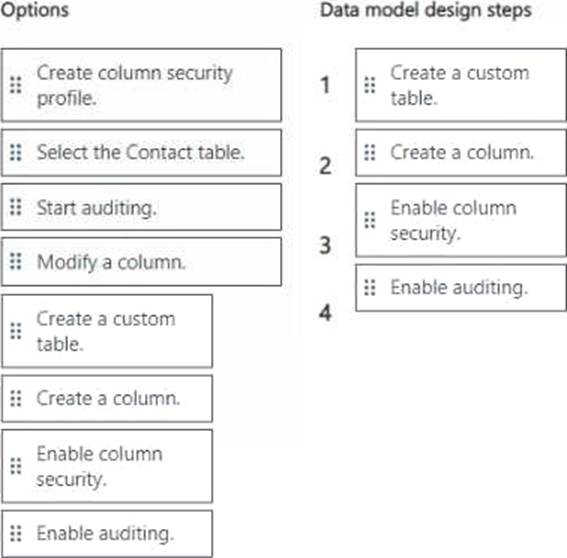567x558 pixels.
Task: Click grip icon on Options list Enable auditing
Action: (x=16, y=534)
